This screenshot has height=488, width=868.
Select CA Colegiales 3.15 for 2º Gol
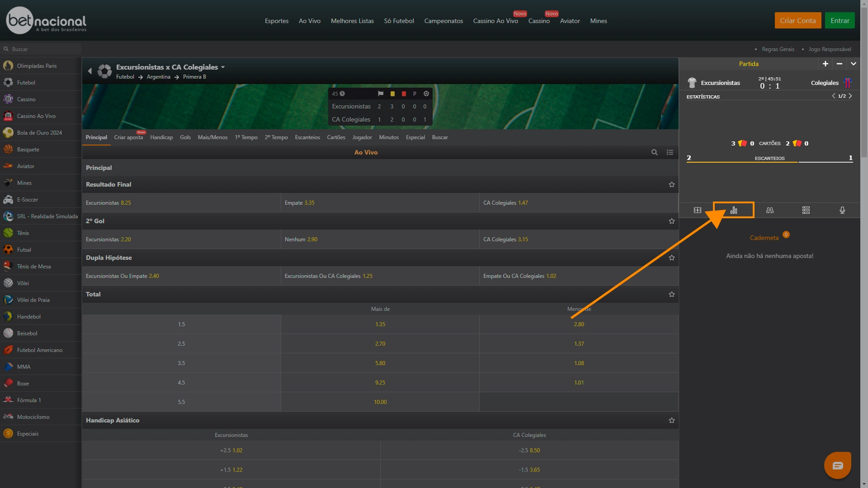579,239
